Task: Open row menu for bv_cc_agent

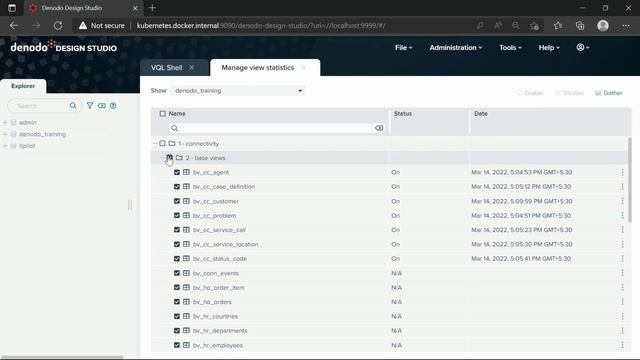Action: [622, 172]
